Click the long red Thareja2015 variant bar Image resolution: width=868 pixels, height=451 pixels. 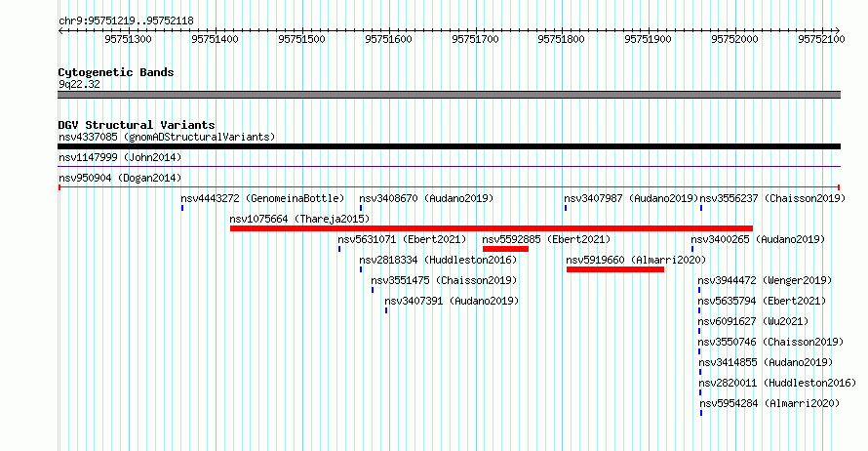click(x=492, y=228)
